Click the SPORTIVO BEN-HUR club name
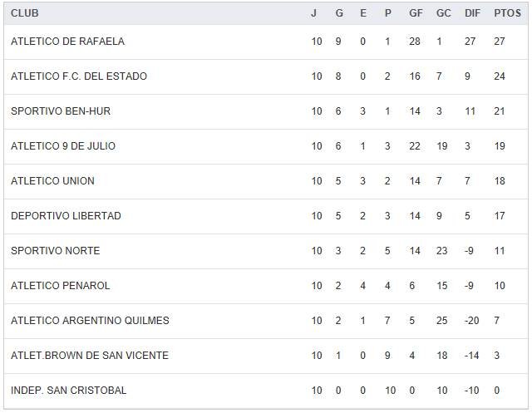This screenshot has height=413, width=532. 61,111
